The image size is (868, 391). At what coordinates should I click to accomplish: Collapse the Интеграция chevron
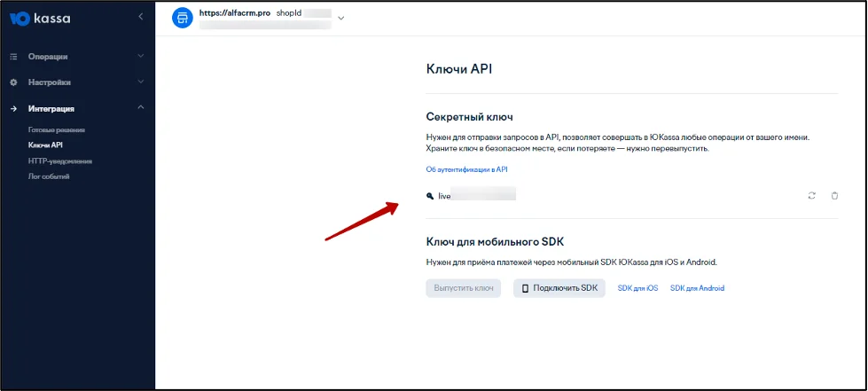[x=141, y=107]
